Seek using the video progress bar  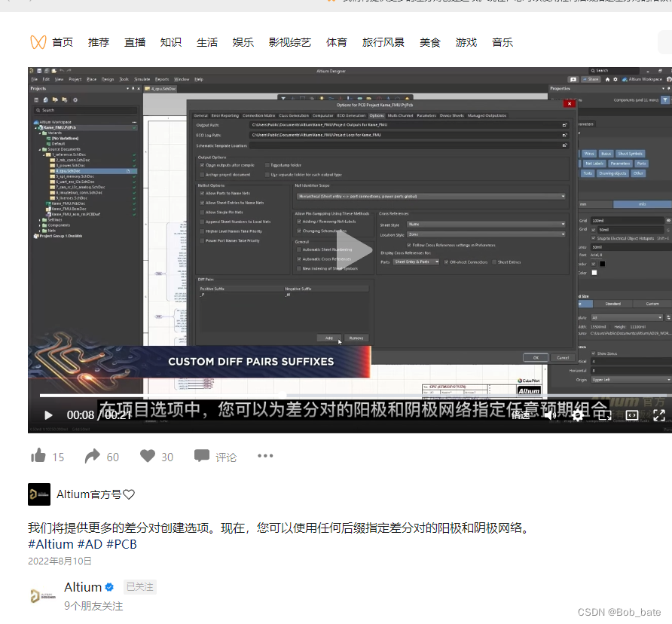click(x=356, y=395)
